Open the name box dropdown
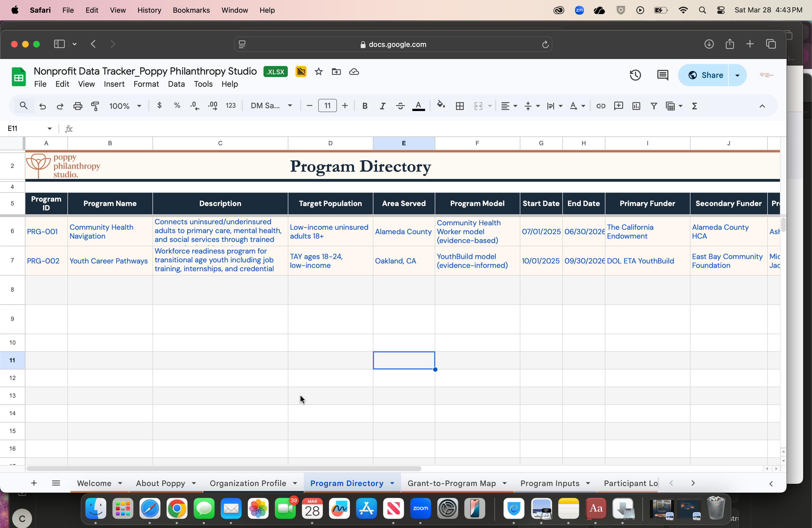Screen dimensions: 812x528 point(49,129)
